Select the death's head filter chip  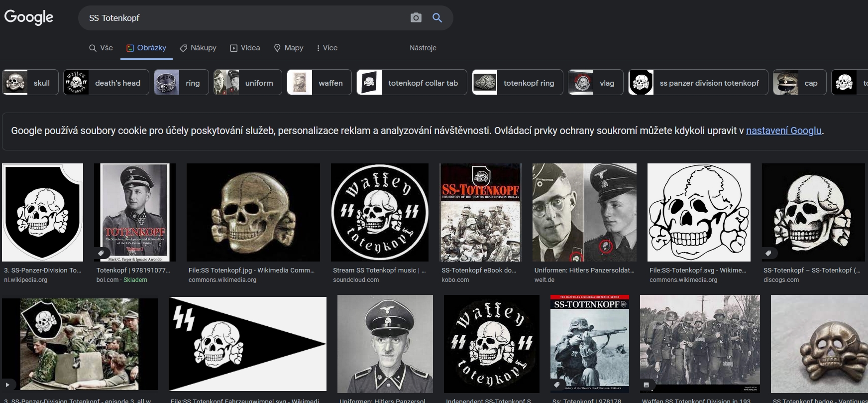[106, 82]
